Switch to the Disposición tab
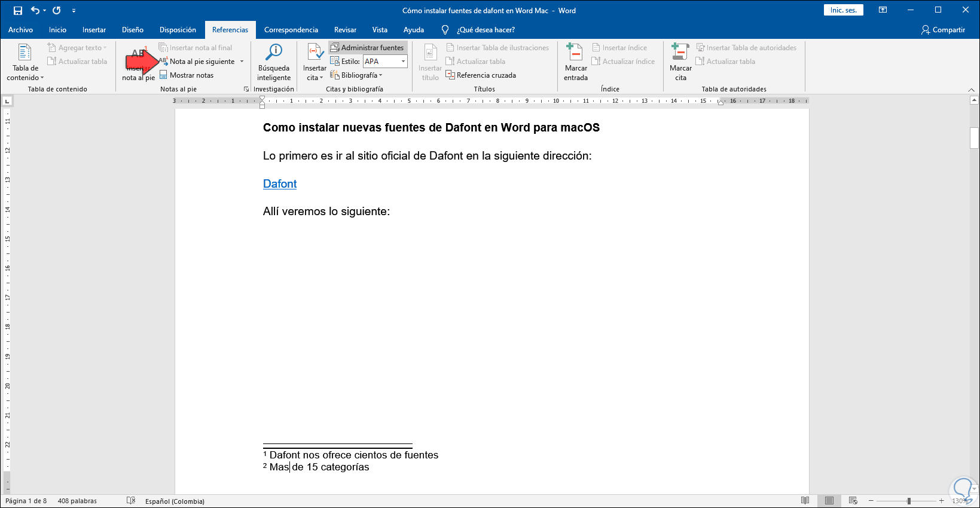 178,30
